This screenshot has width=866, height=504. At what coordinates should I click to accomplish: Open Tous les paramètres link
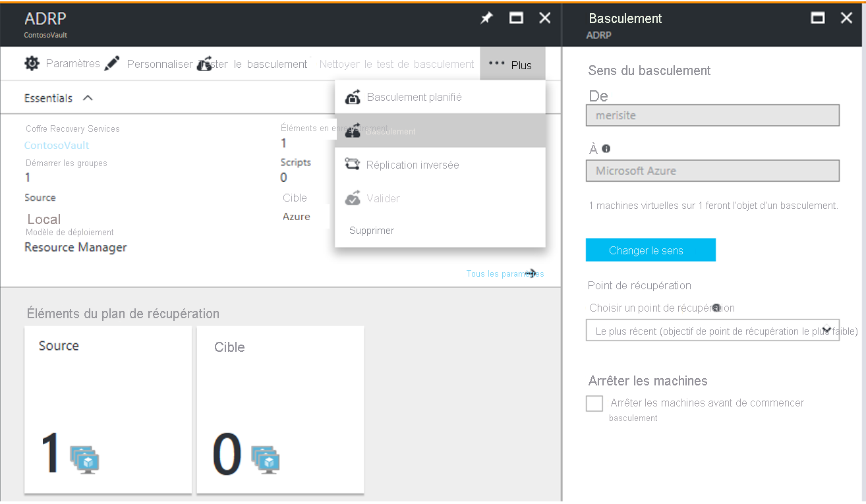click(505, 273)
